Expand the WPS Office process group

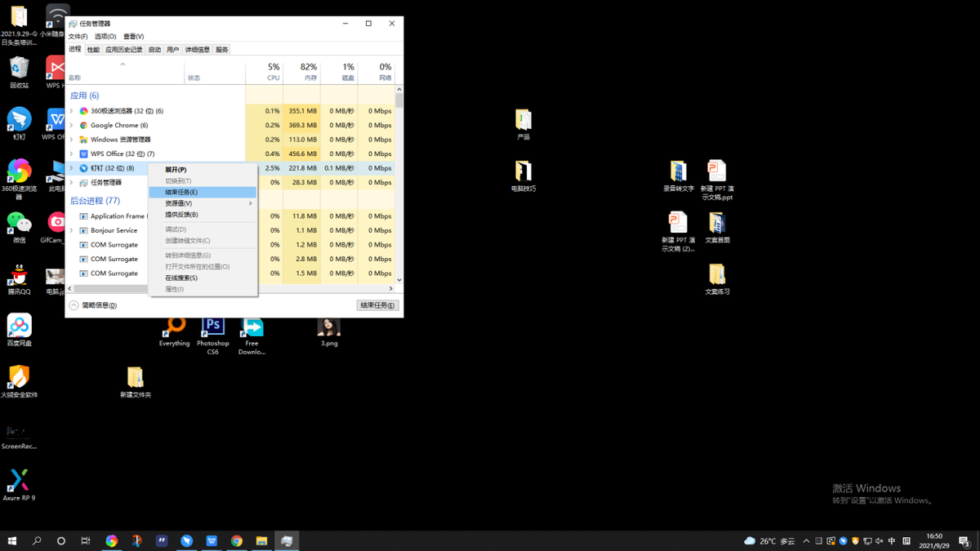tap(72, 153)
